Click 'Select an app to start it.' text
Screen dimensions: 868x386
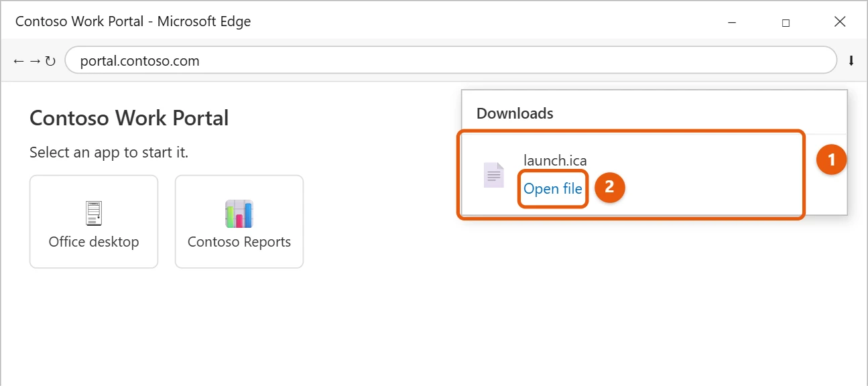click(109, 153)
